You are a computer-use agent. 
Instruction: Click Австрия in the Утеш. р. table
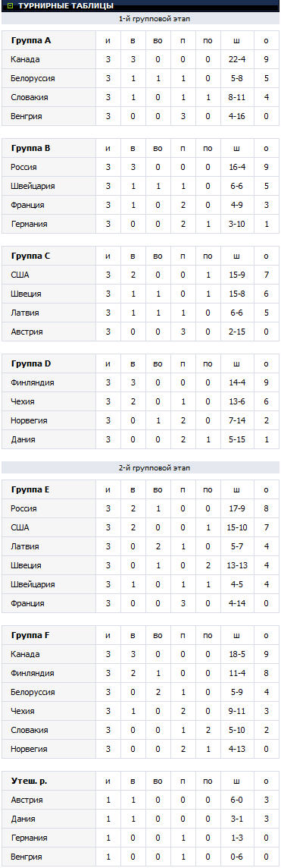point(27,800)
